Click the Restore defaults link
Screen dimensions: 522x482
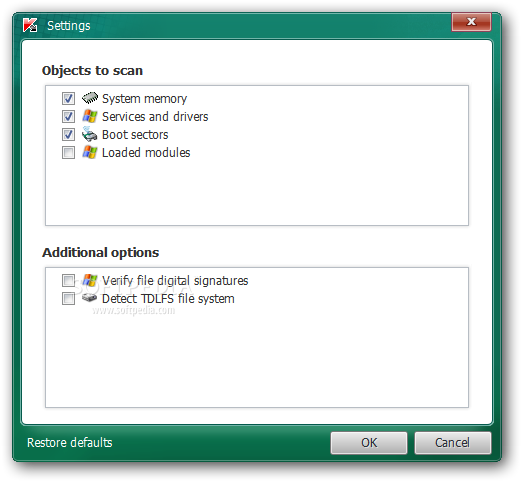70,443
